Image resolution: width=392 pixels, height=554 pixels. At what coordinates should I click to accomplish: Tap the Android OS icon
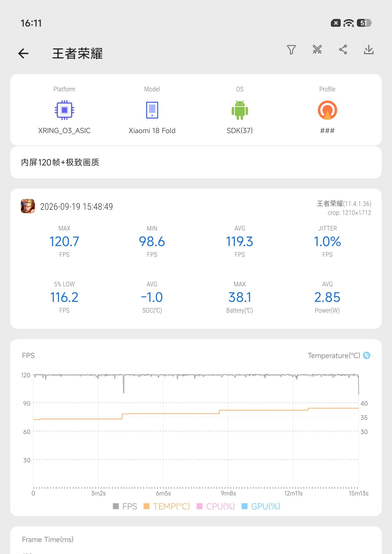click(240, 110)
